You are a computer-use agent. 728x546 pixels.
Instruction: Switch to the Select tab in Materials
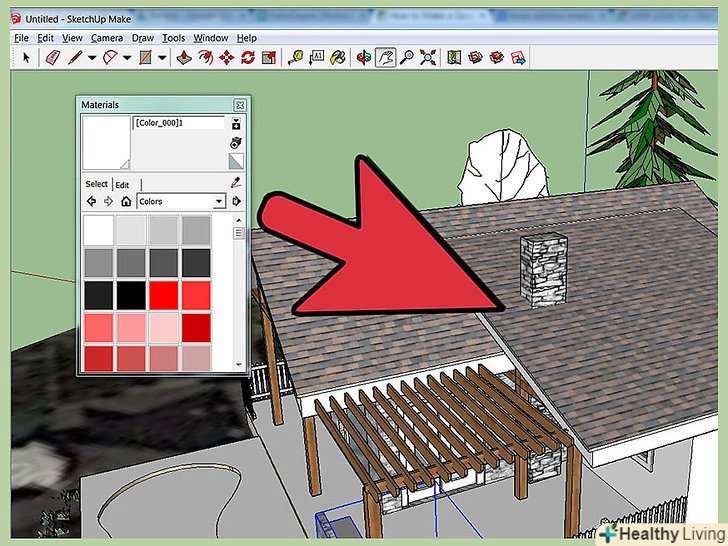click(97, 184)
